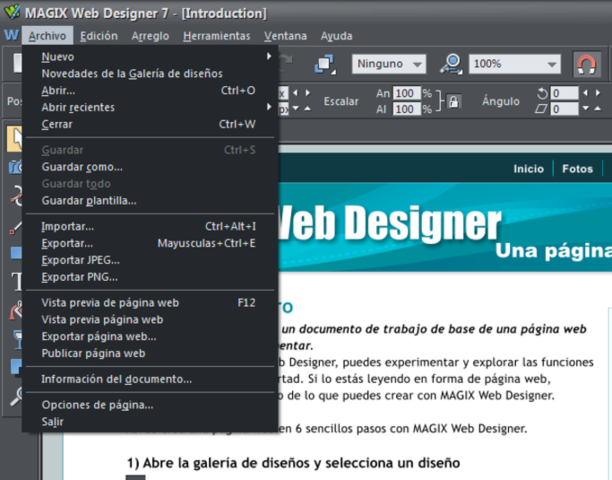Screen dimensions: 612x480
Task: Select the straight line tool
Action: 16,228
